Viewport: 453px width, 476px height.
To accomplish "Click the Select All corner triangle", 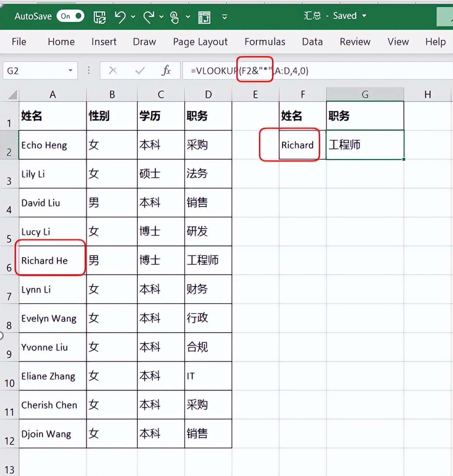I will (x=12, y=95).
